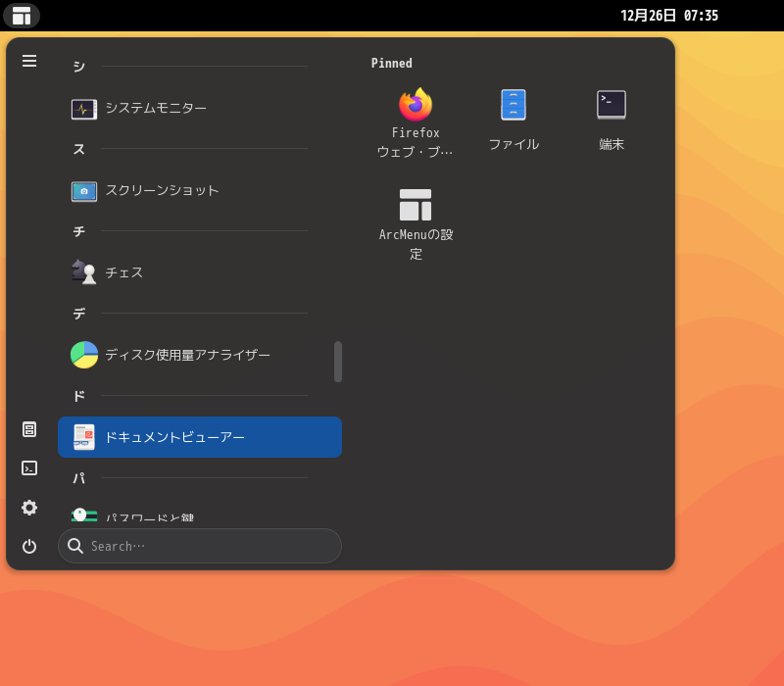The image size is (784, 686).
Task: Click the hamburger menu icon in the sidebar
Action: pyautogui.click(x=29, y=61)
